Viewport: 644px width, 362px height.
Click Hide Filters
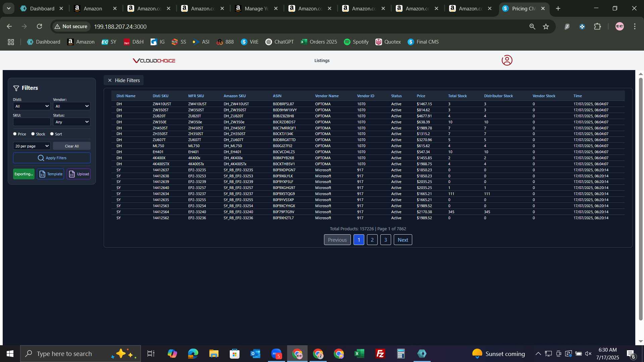tap(123, 80)
